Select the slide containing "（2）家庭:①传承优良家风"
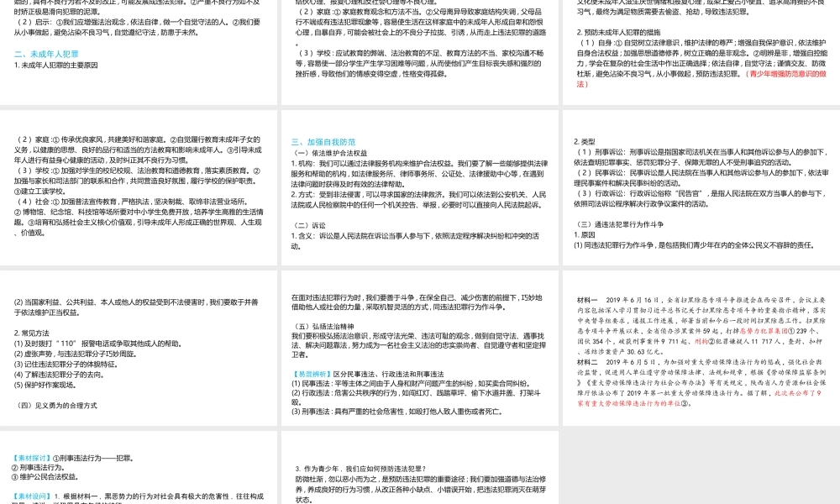Image resolution: width=840 pixels, height=504 pixels. coord(139,187)
